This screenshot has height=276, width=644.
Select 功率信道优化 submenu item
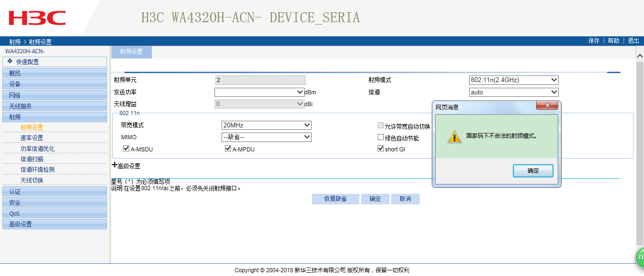point(37,149)
